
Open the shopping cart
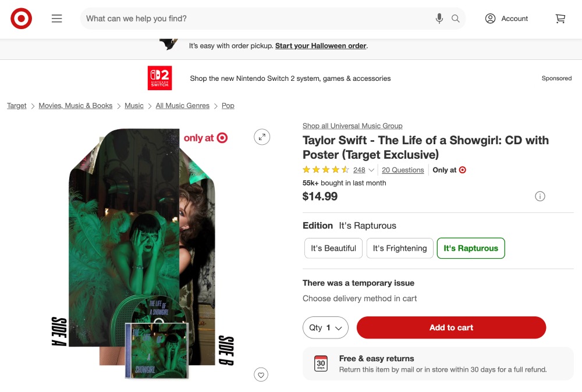[x=560, y=19]
